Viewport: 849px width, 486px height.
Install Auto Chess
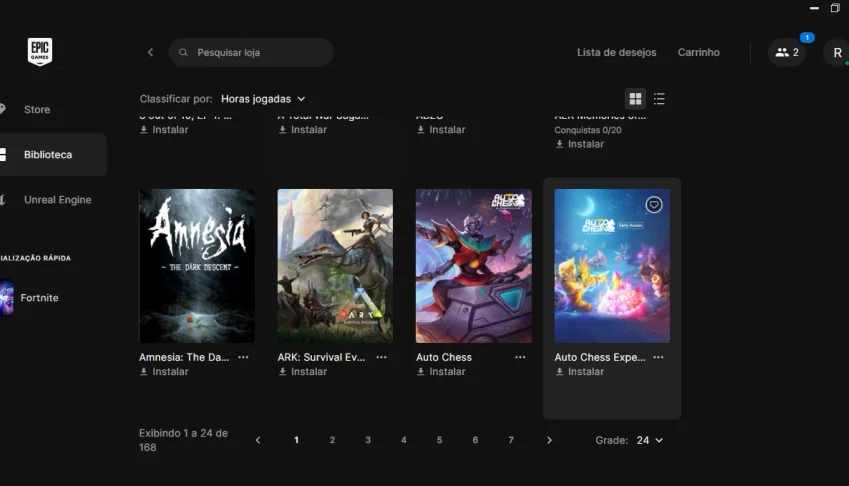pyautogui.click(x=441, y=372)
